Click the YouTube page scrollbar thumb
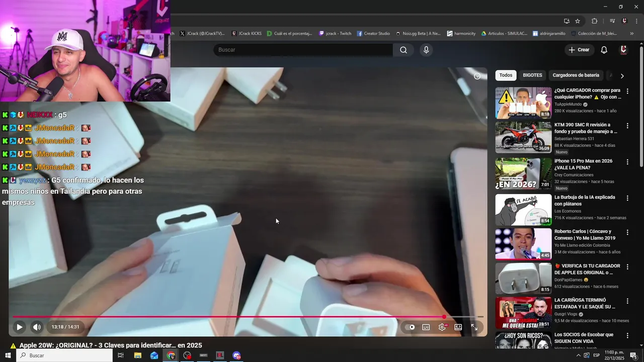Viewport: 644px width, 362px height. 641,107
